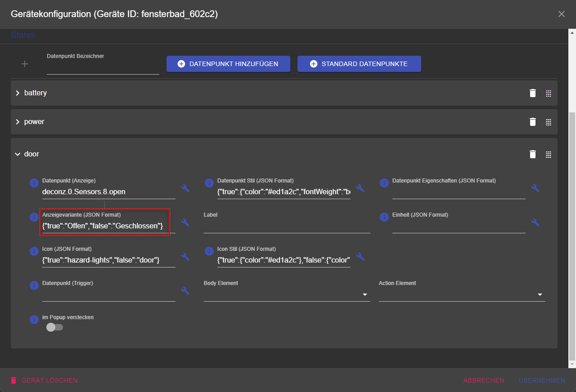Open wrench editor for Einheit
Screen dimensions: 576x392
click(535, 222)
